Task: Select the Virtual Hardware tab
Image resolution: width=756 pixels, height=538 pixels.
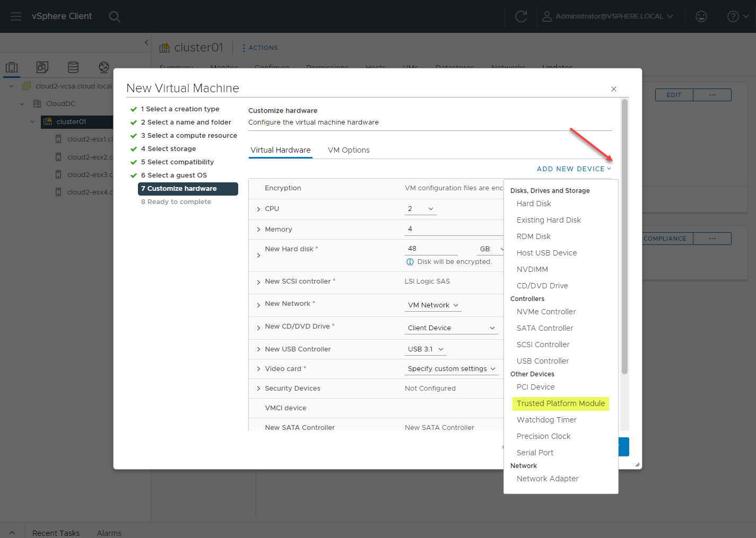Action: (281, 150)
